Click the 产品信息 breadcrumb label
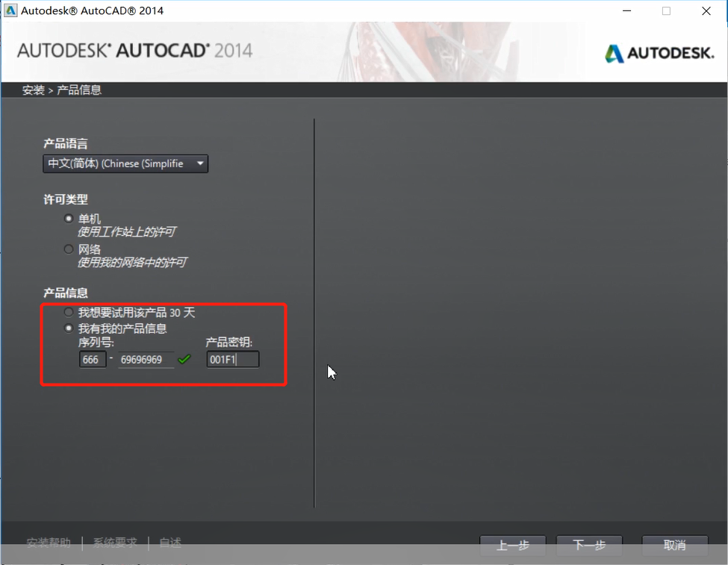Screen dimensions: 728x565 [78, 90]
